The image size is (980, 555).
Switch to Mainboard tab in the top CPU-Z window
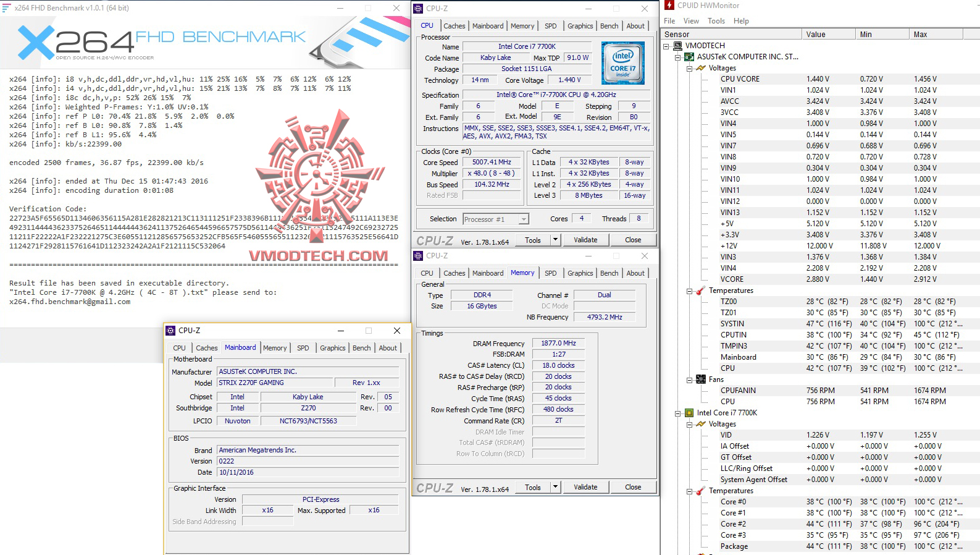click(488, 26)
